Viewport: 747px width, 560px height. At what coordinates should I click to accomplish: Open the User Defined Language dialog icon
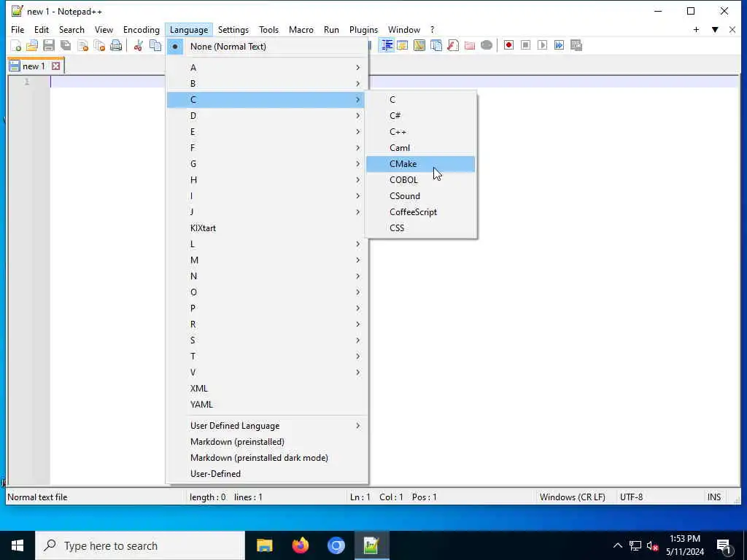[403, 46]
